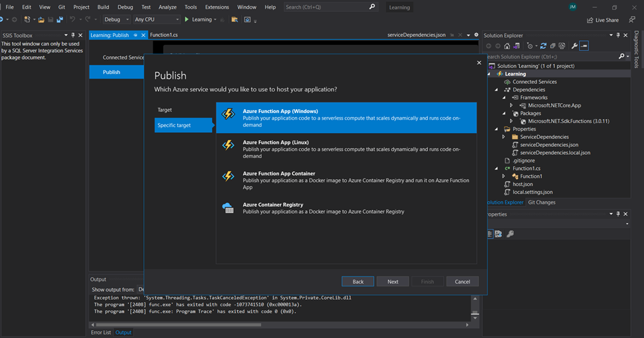
Task: Click the Azure Container Registry cloud icon
Action: [x=229, y=208]
